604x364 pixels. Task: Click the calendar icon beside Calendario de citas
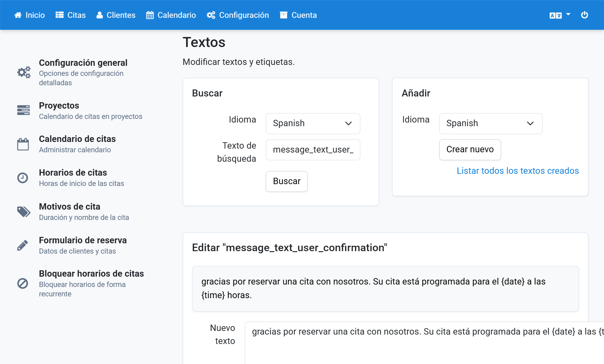(23, 144)
